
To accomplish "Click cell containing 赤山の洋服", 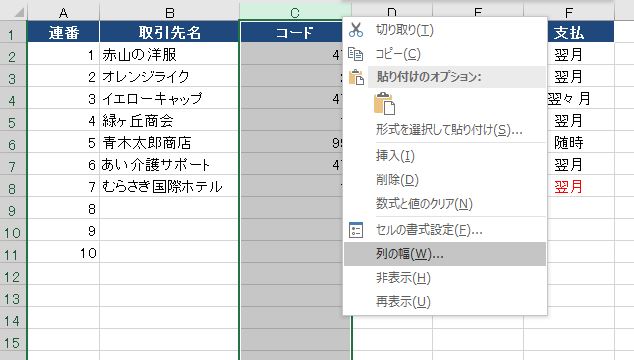I will 169,55.
